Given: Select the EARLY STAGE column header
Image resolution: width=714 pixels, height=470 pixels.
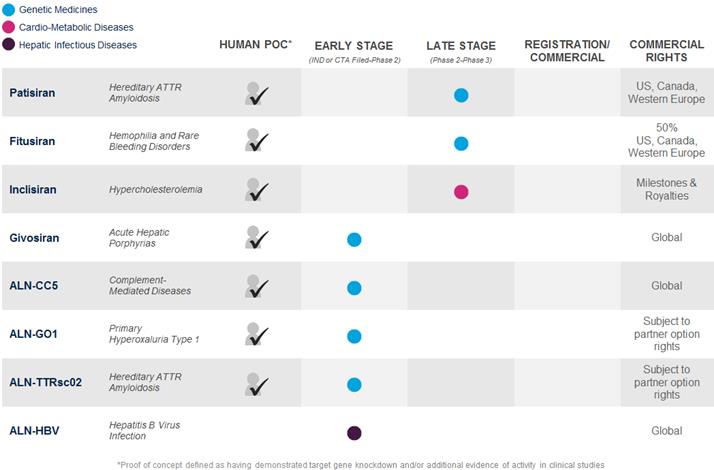Looking at the screenshot, I should pyautogui.click(x=353, y=46).
